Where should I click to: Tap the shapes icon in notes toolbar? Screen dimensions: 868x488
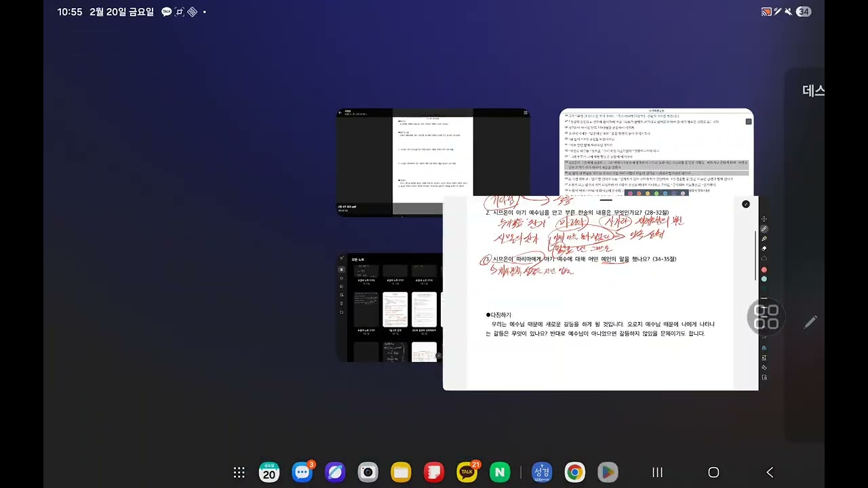764,367
